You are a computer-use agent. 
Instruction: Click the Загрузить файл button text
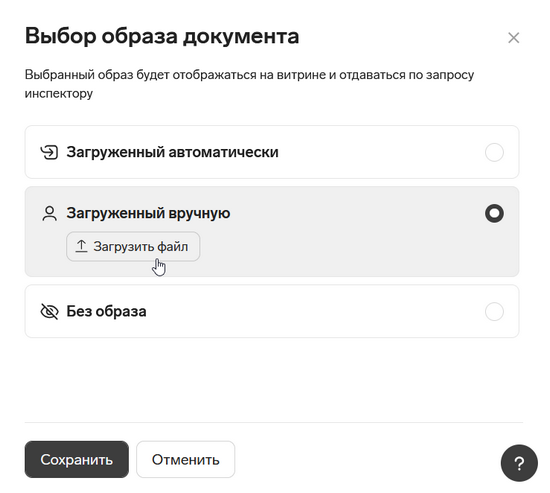click(x=141, y=247)
